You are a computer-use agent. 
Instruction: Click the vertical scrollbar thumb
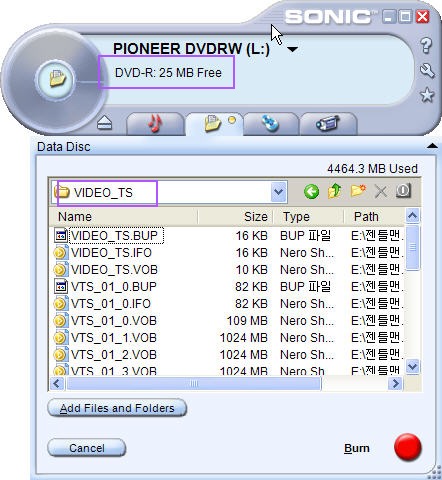413,248
